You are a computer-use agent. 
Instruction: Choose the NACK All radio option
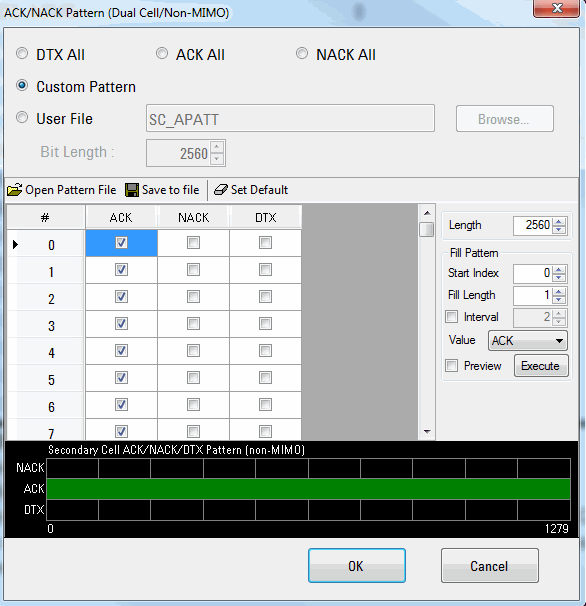coord(302,53)
